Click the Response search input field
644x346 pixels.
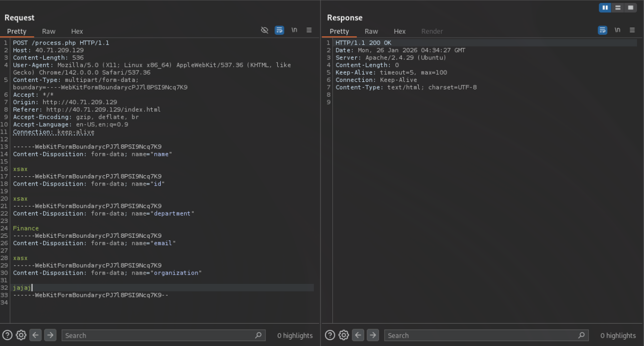click(479, 336)
